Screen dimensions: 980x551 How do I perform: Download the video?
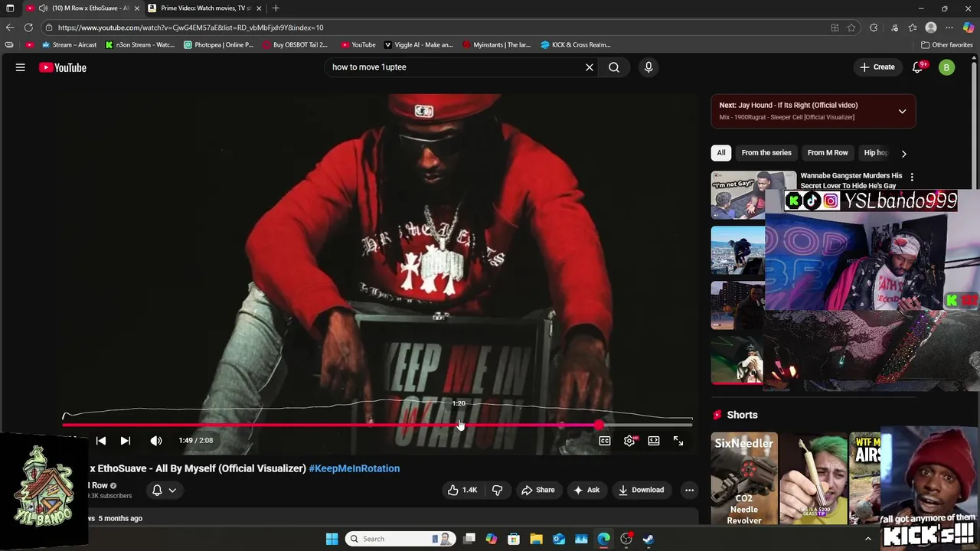pyautogui.click(x=642, y=490)
